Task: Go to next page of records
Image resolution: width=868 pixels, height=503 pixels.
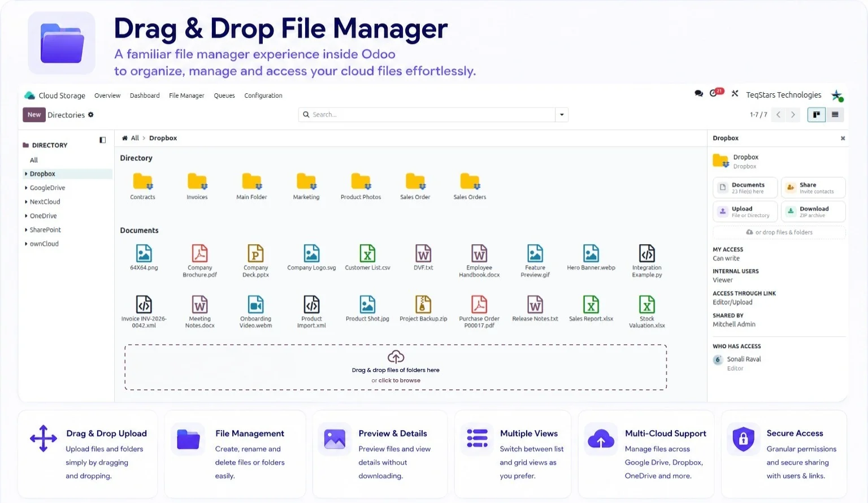Action: point(793,115)
